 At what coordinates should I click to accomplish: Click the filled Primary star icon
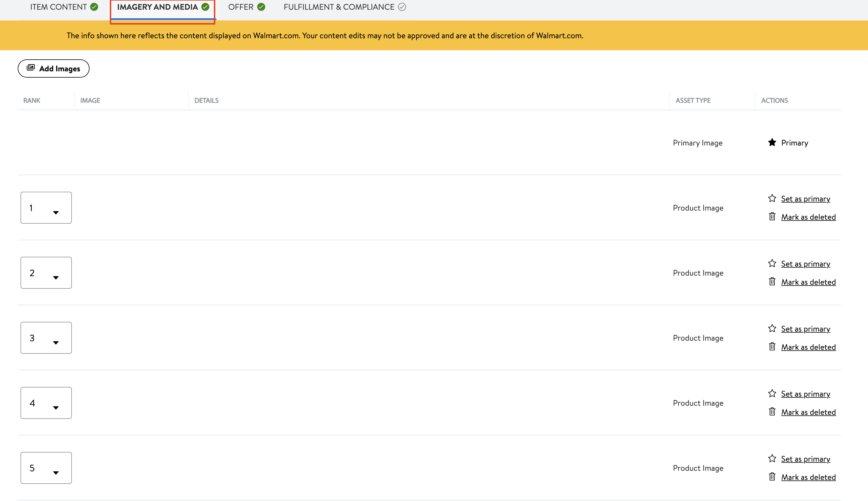coord(772,142)
